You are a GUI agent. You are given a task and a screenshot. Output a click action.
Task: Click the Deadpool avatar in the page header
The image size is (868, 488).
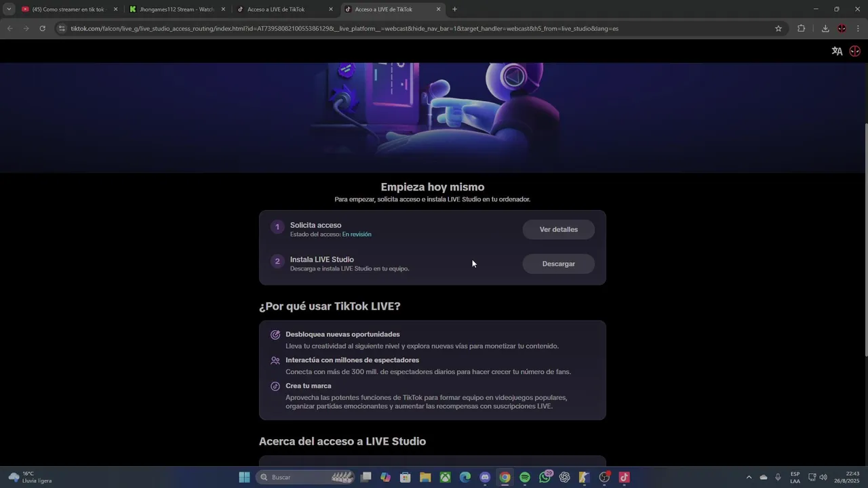(854, 51)
